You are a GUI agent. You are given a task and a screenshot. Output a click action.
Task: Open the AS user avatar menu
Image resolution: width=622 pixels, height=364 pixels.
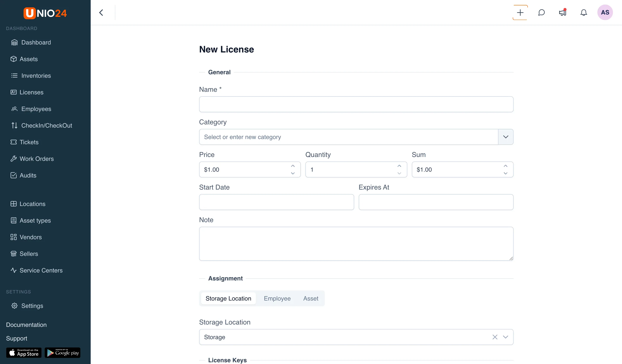[x=605, y=13]
